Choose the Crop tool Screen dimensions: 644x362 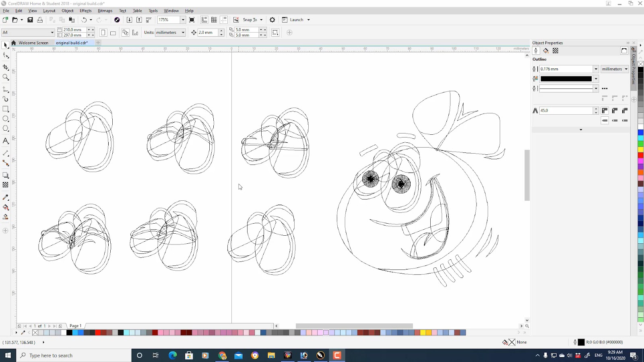[x=6, y=68]
